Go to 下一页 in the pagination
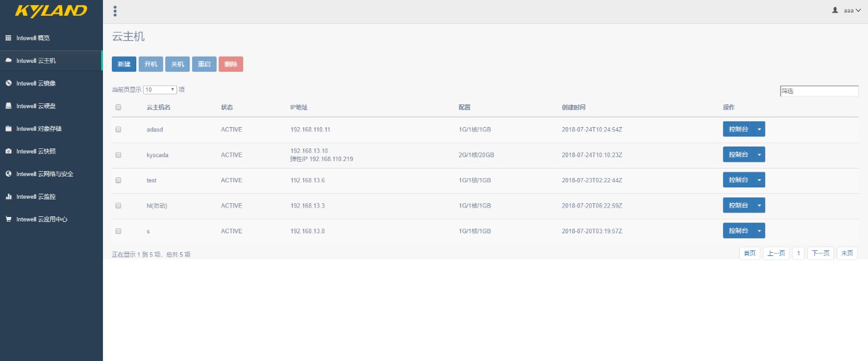The height and width of the screenshot is (361, 868). (820, 253)
